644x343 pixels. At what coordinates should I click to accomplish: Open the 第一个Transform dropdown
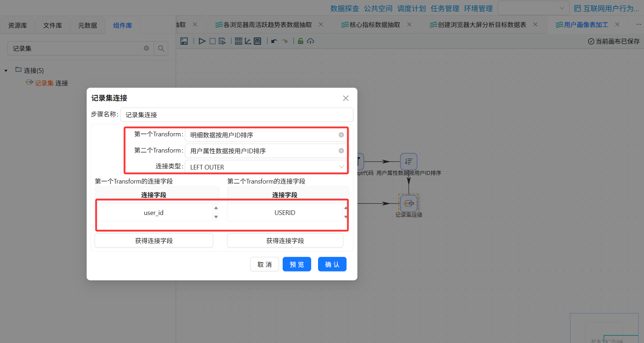point(266,135)
